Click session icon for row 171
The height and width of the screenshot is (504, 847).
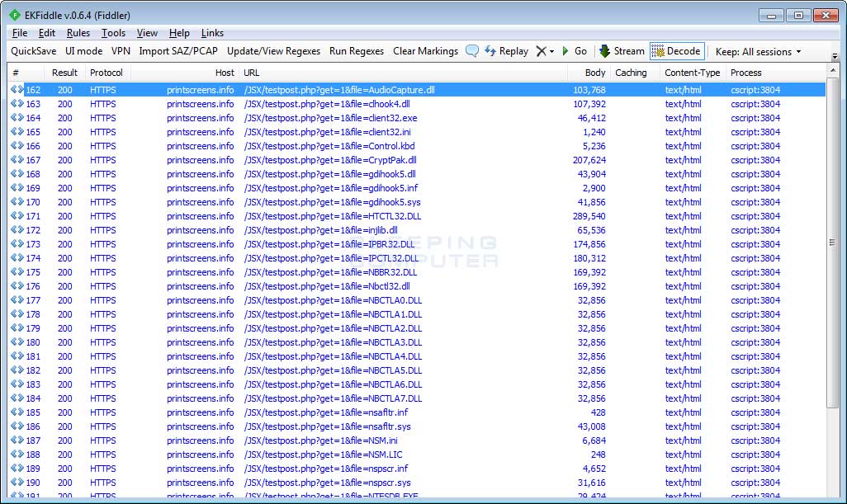tap(17, 216)
